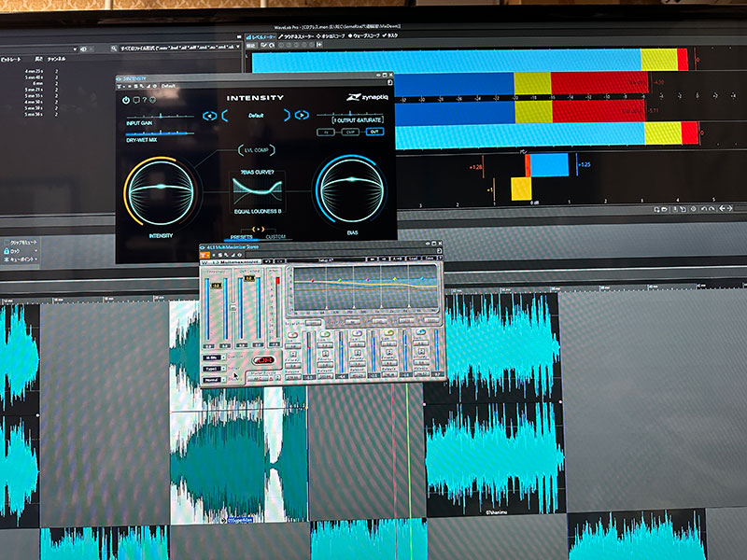This screenshot has height=560, width=747.
Task: Open the キューポイント dropdown
Action: pyautogui.click(x=21, y=259)
